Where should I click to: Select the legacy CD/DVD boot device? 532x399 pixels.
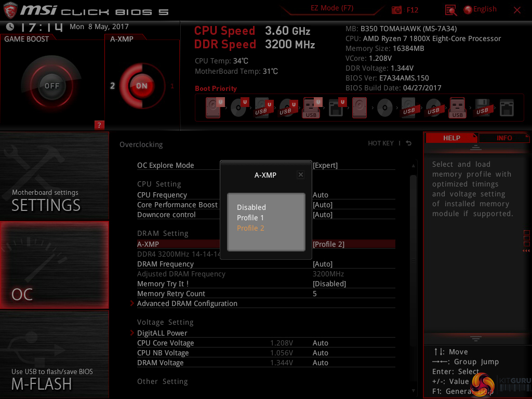385,108
